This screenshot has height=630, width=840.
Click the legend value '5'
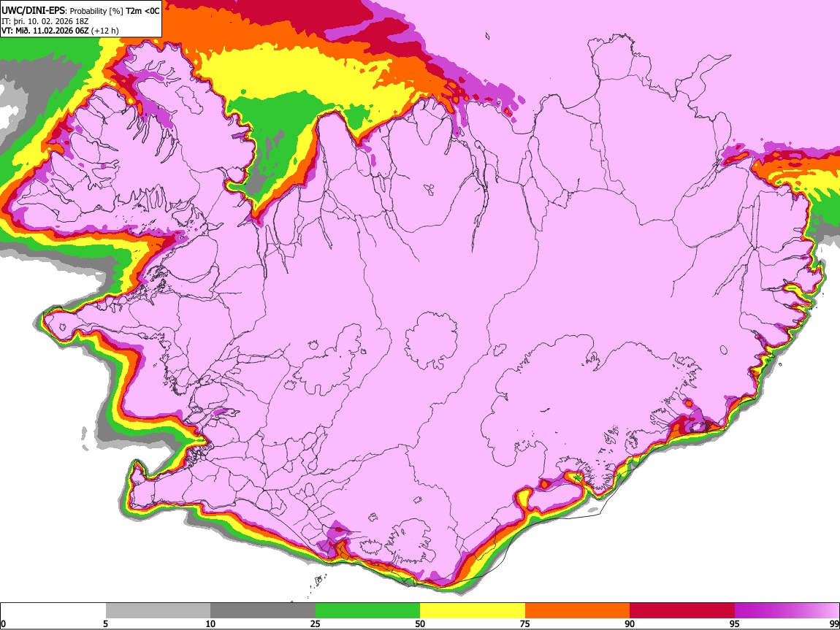pos(105,623)
